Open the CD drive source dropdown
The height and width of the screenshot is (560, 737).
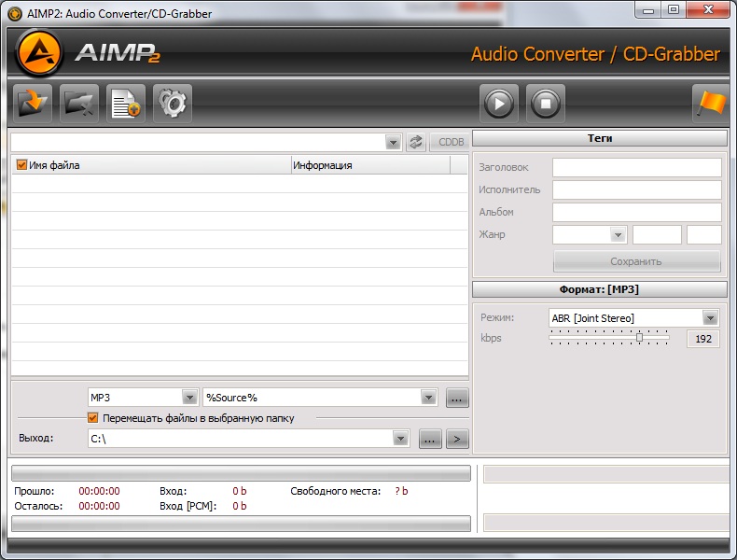click(x=393, y=142)
